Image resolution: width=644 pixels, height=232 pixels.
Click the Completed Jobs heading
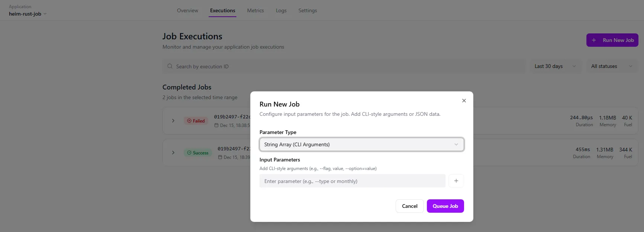(x=187, y=87)
